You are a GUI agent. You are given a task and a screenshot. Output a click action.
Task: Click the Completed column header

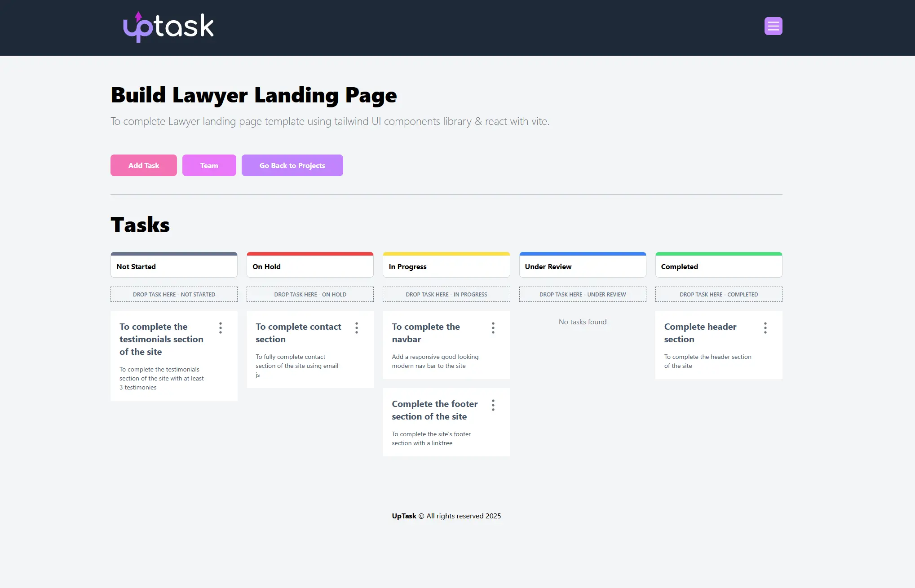718,266
